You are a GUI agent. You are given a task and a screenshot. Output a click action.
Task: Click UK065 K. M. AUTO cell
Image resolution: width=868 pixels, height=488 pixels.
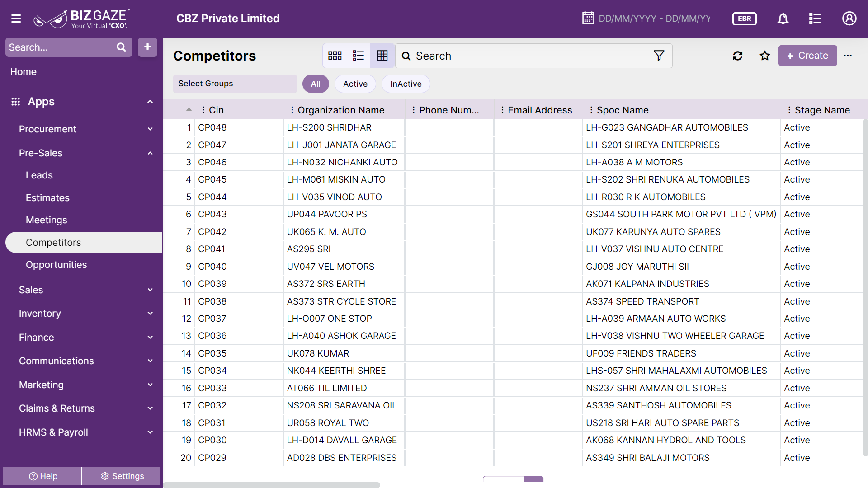coord(344,232)
